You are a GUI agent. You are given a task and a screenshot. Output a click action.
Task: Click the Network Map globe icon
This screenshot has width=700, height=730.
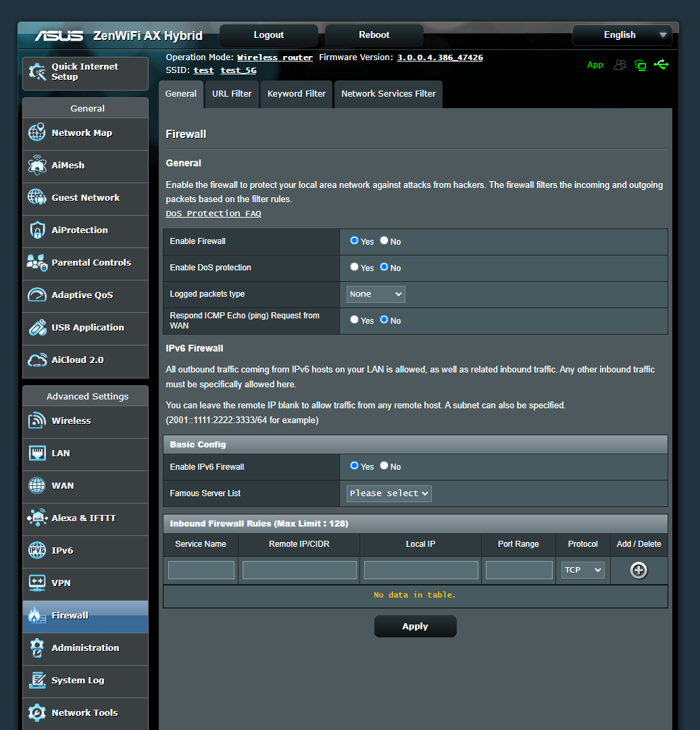click(37, 132)
